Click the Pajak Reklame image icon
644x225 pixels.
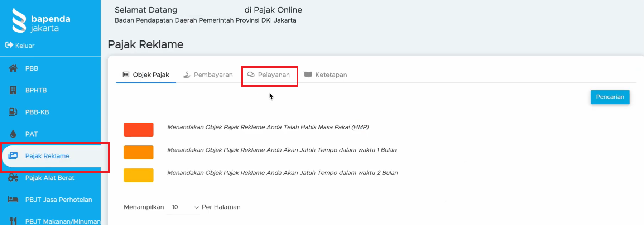click(13, 156)
